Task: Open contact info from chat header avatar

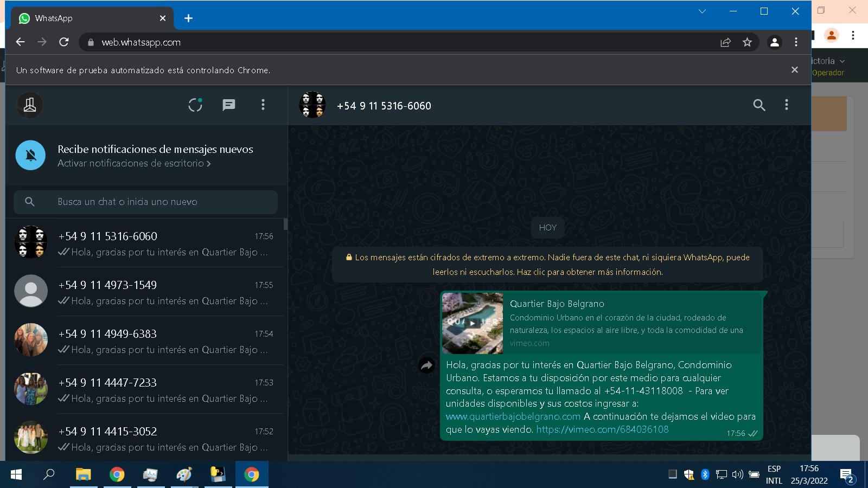Action: click(312, 105)
